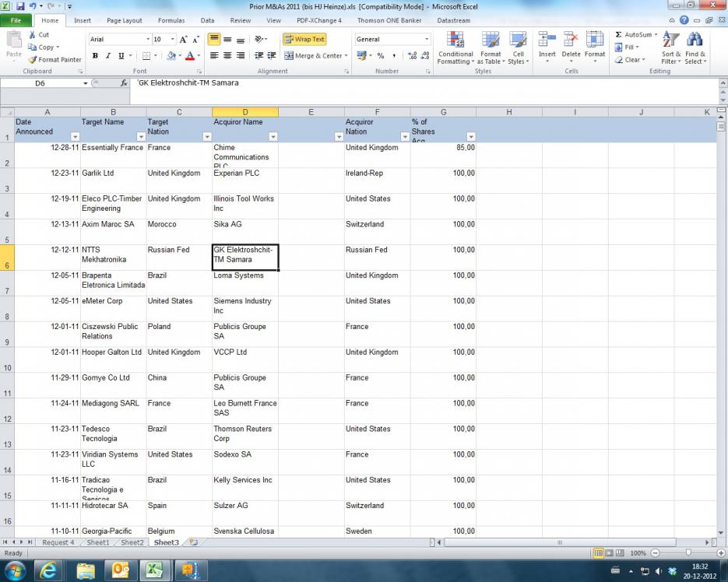Viewport: 728px width, 582px height.
Task: Switch to Request 4 sheet tab
Action: (58, 542)
